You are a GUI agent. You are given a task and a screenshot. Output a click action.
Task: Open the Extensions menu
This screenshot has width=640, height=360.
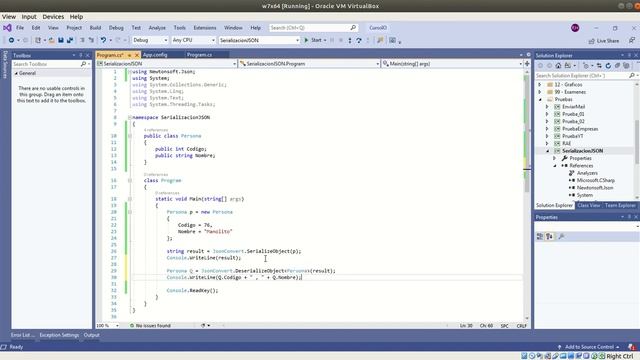204,28
